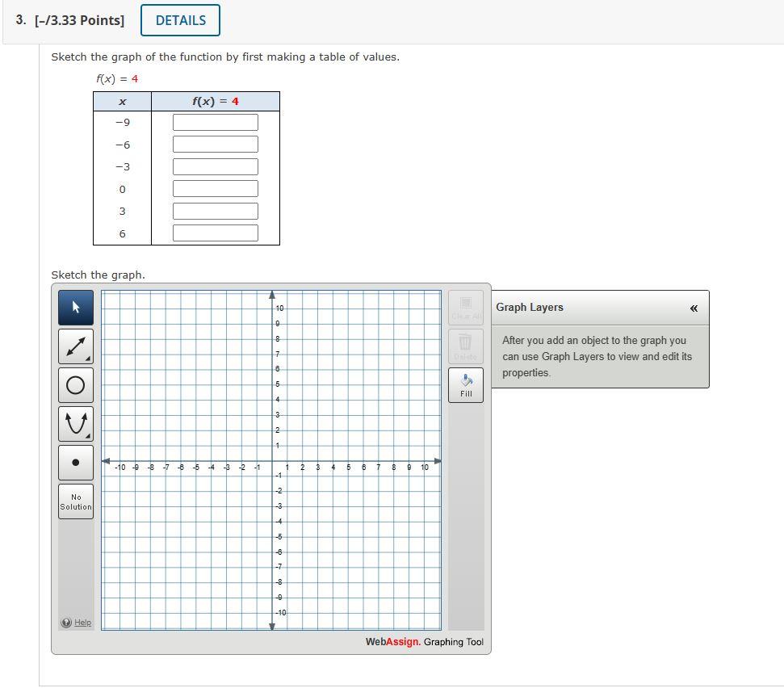784x688 pixels.
Task: Choose the circle drawing tool
Action: point(75,384)
